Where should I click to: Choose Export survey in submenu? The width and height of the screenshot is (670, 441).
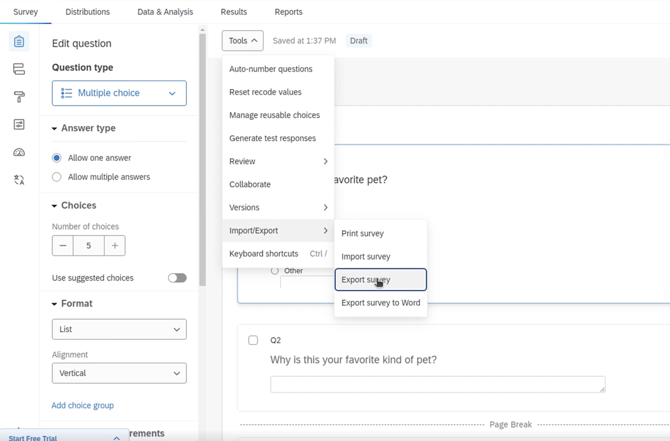(x=381, y=279)
